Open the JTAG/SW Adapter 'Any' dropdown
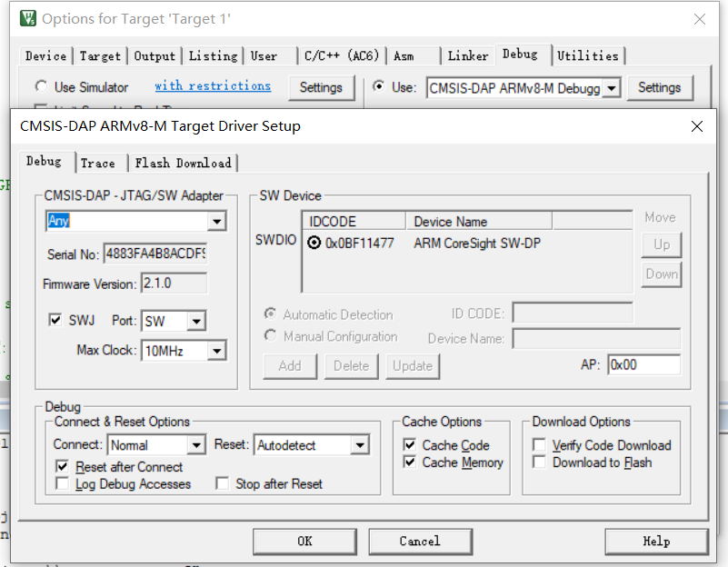 pyautogui.click(x=217, y=222)
